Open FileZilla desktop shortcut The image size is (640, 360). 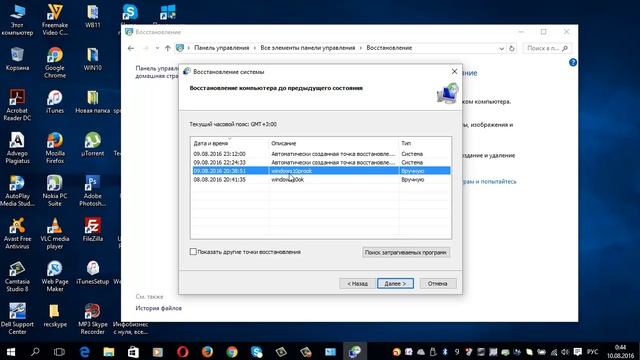(x=93, y=229)
